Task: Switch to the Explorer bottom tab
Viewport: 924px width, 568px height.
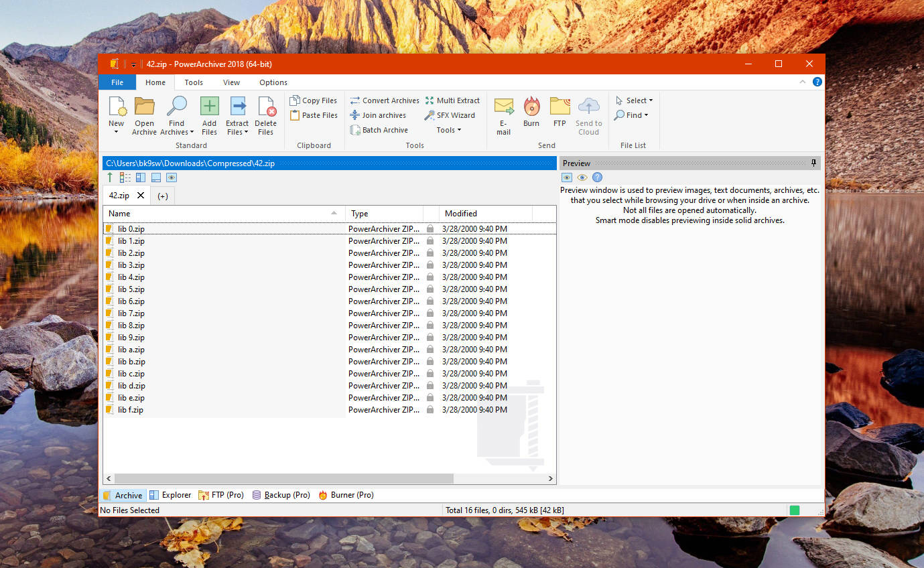Action: coord(171,495)
